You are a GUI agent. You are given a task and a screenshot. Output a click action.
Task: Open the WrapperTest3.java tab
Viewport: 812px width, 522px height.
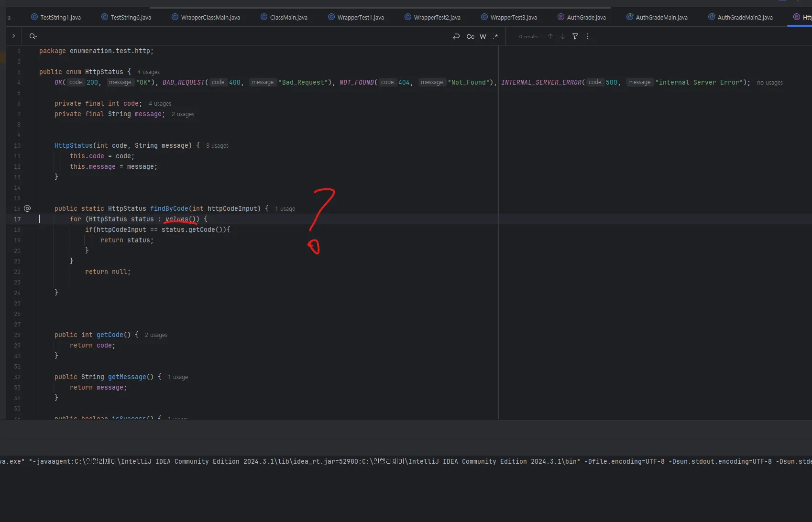pyautogui.click(x=509, y=17)
